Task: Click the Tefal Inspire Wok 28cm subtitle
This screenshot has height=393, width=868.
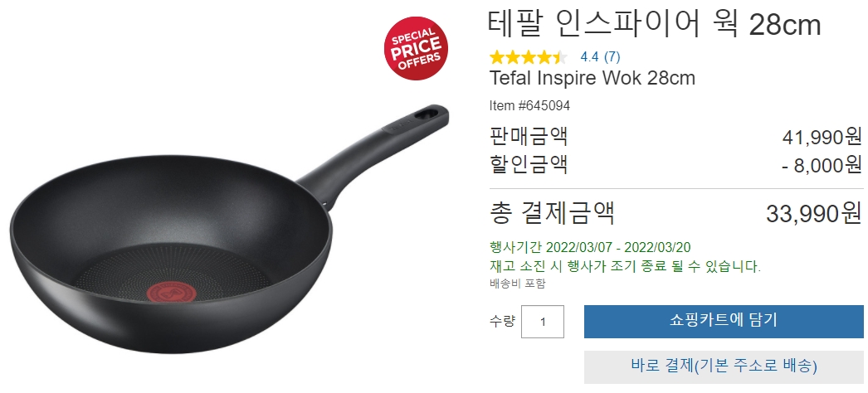Action: pyautogui.click(x=592, y=78)
